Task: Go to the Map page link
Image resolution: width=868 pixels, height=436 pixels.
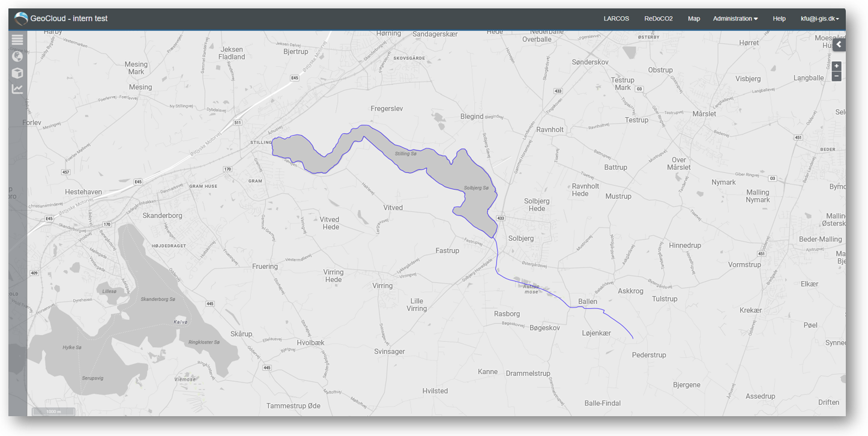Action: 694,19
